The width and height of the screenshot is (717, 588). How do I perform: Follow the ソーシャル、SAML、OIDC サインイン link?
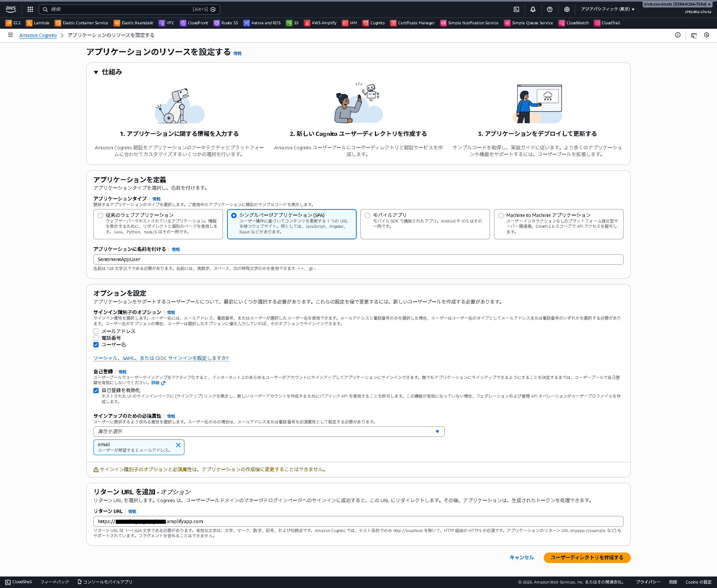pos(161,358)
